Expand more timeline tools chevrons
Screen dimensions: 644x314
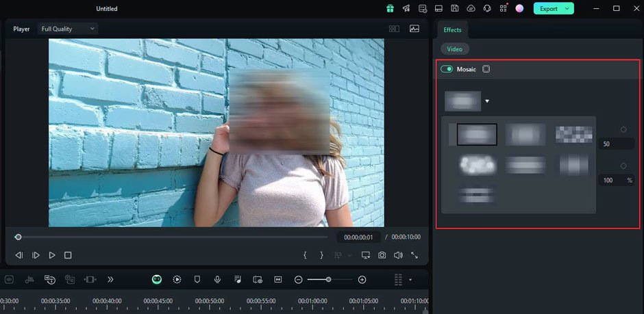(x=110, y=280)
